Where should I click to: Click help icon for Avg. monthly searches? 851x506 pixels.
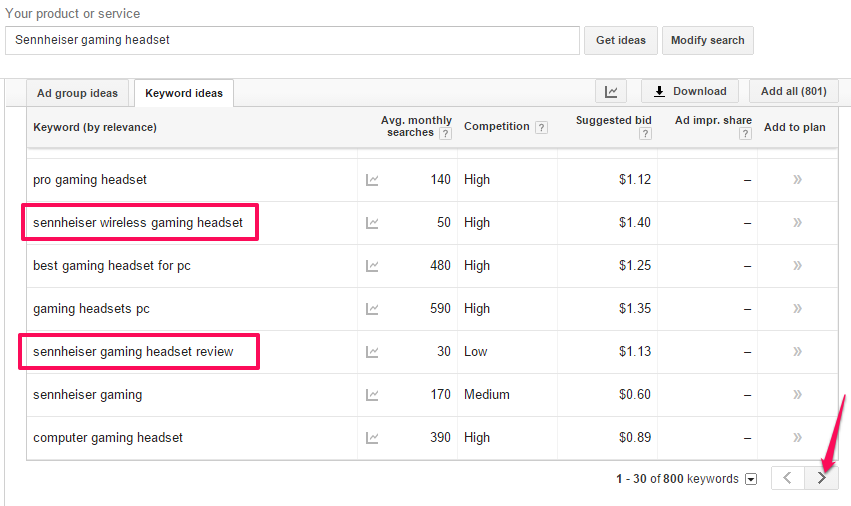[445, 134]
